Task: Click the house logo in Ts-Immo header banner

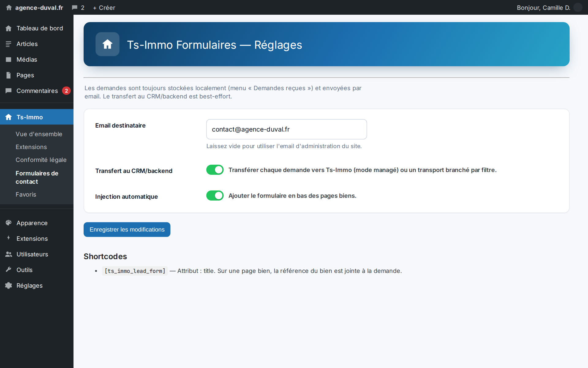Action: (107, 44)
